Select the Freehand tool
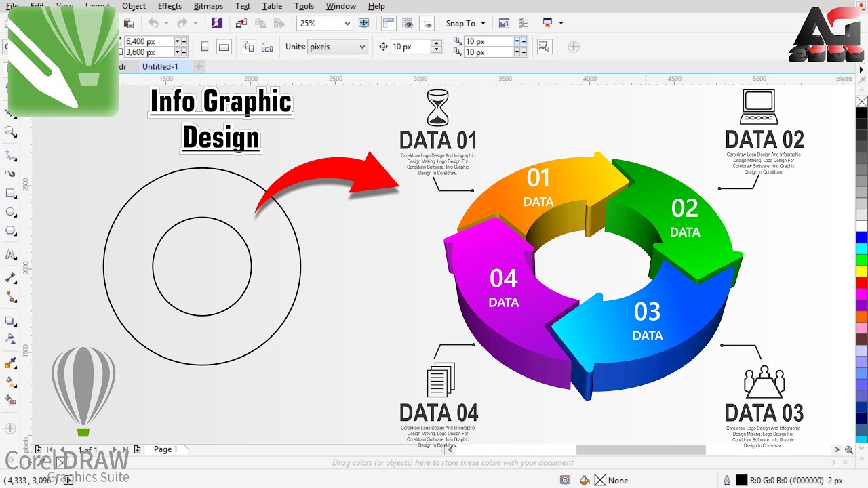 (x=11, y=155)
